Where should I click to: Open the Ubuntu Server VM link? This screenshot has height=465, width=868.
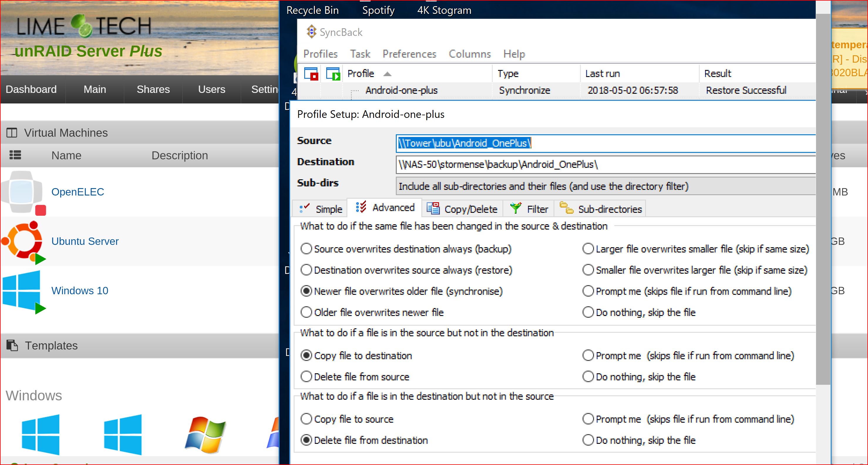(85, 241)
